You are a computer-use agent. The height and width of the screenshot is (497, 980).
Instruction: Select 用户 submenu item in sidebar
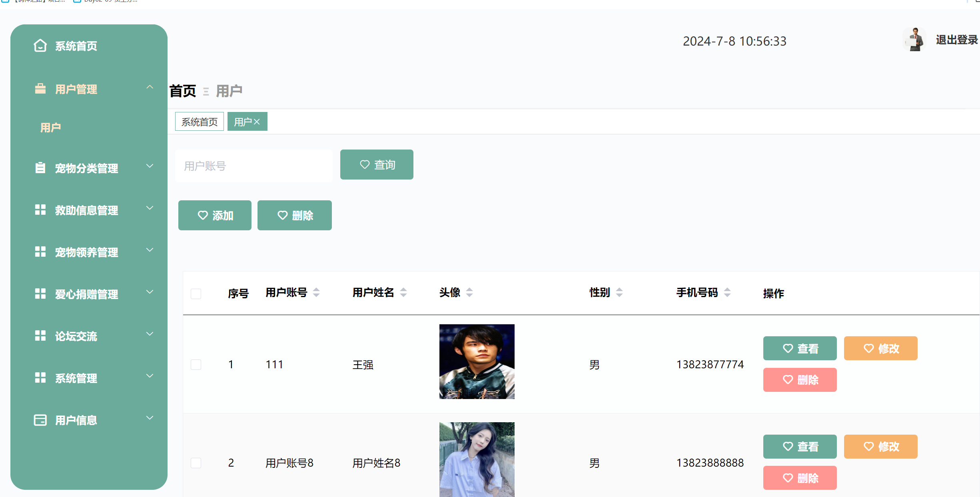pos(51,128)
